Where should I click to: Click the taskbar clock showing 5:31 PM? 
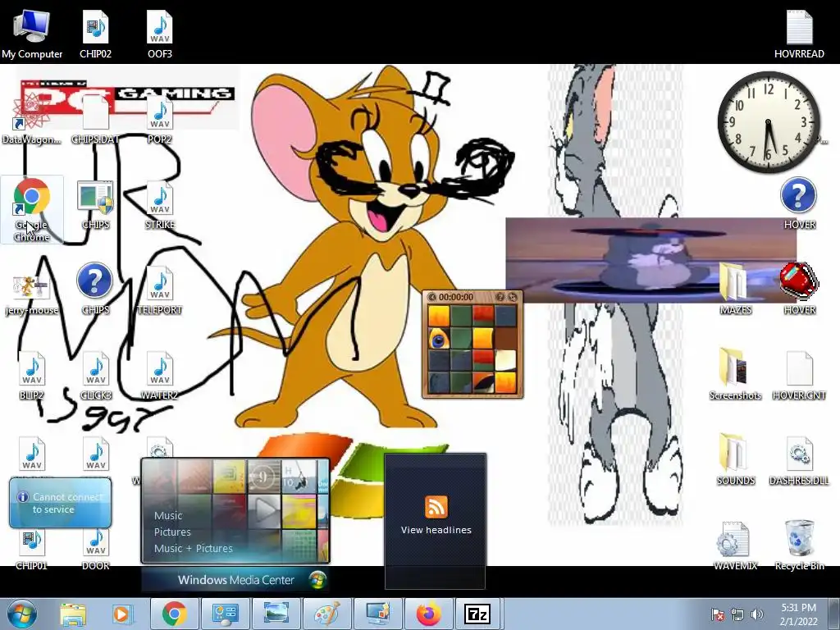[798, 614]
